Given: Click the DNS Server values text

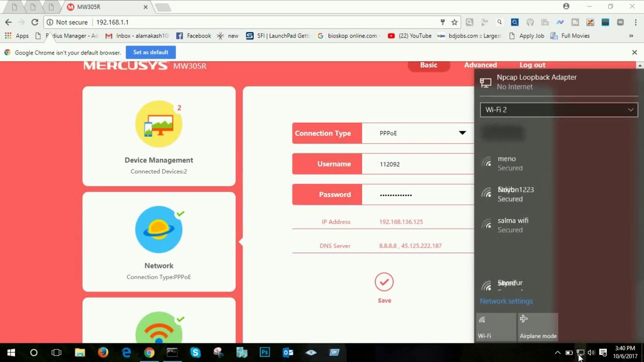Looking at the screenshot, I should (x=411, y=246).
